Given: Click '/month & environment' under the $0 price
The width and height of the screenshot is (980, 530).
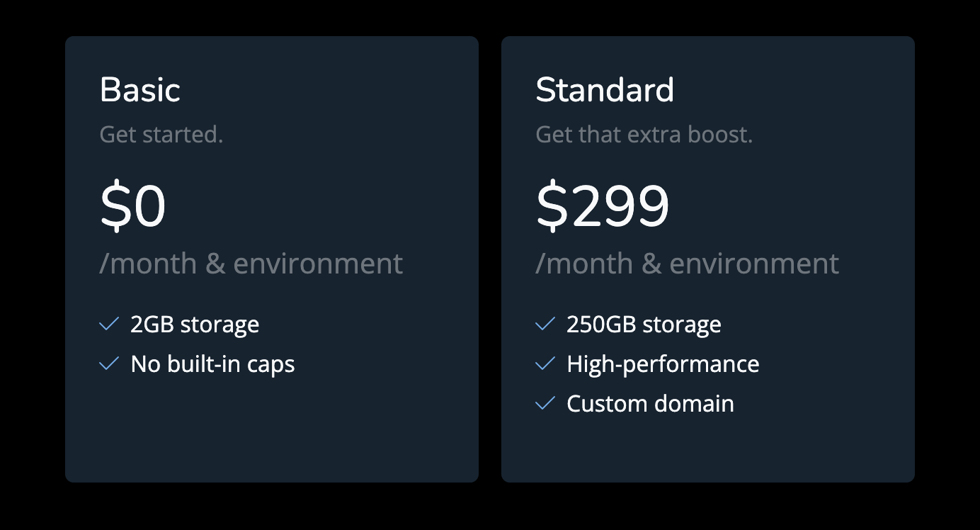Looking at the screenshot, I should click(251, 264).
